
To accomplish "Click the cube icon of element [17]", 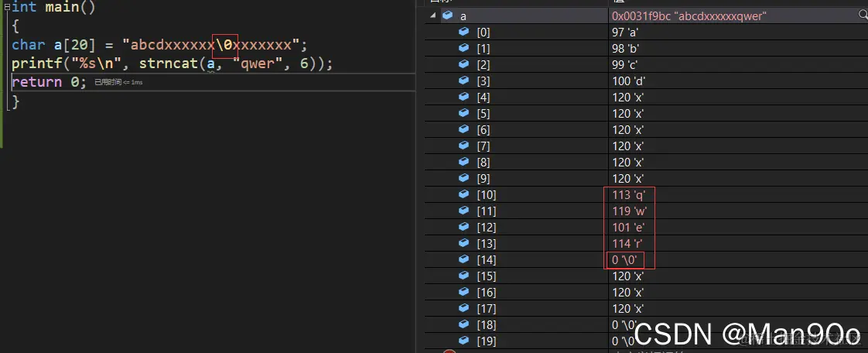I will 464,308.
